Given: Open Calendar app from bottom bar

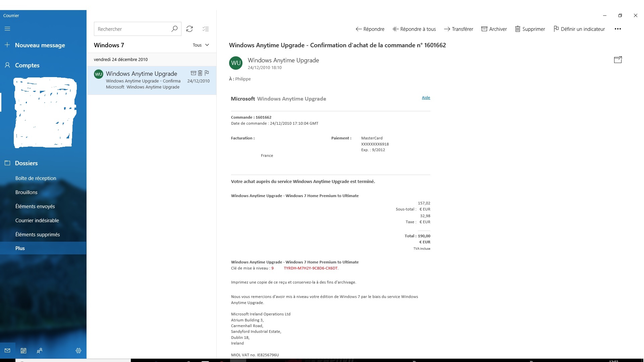Looking at the screenshot, I should click(23, 351).
